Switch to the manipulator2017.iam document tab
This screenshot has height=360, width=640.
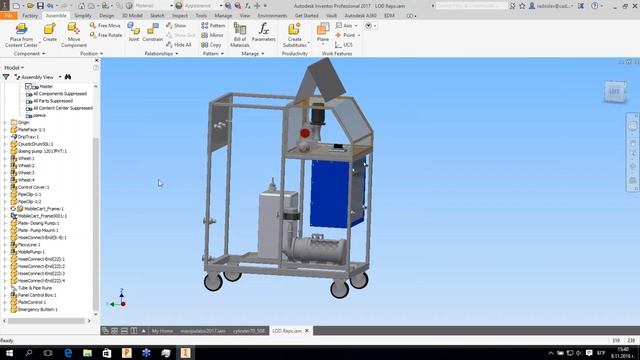click(203, 331)
